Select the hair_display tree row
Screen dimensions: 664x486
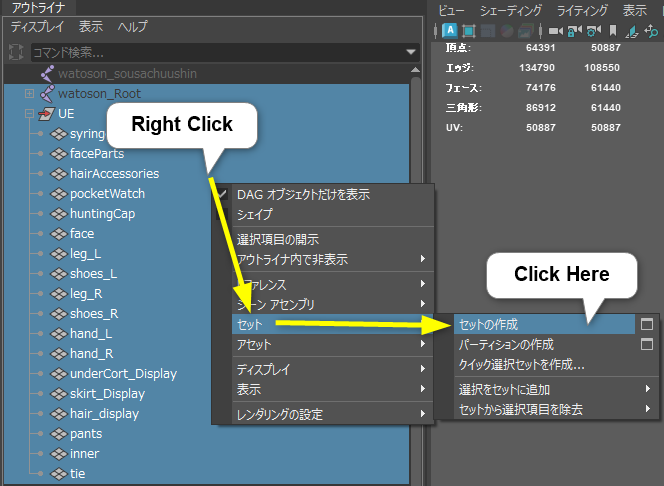click(x=207, y=414)
